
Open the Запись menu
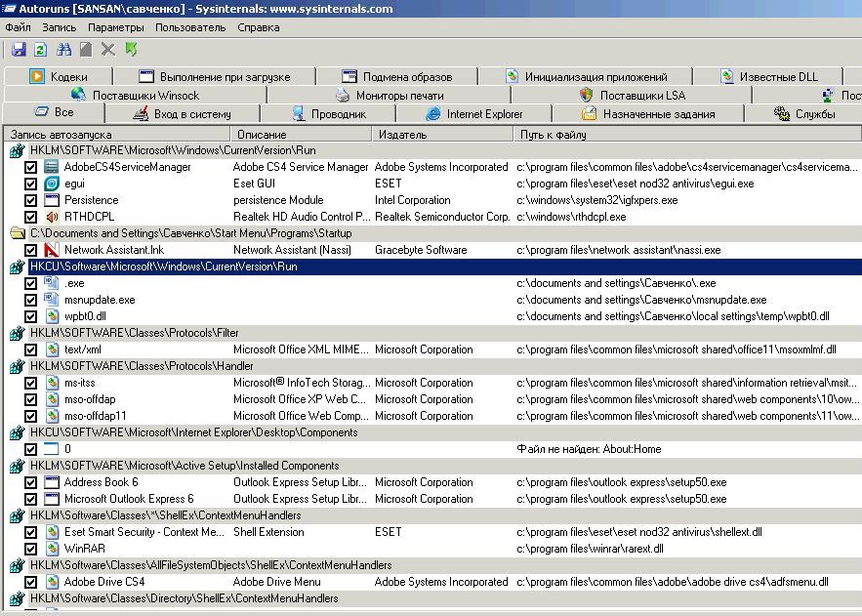(59, 27)
